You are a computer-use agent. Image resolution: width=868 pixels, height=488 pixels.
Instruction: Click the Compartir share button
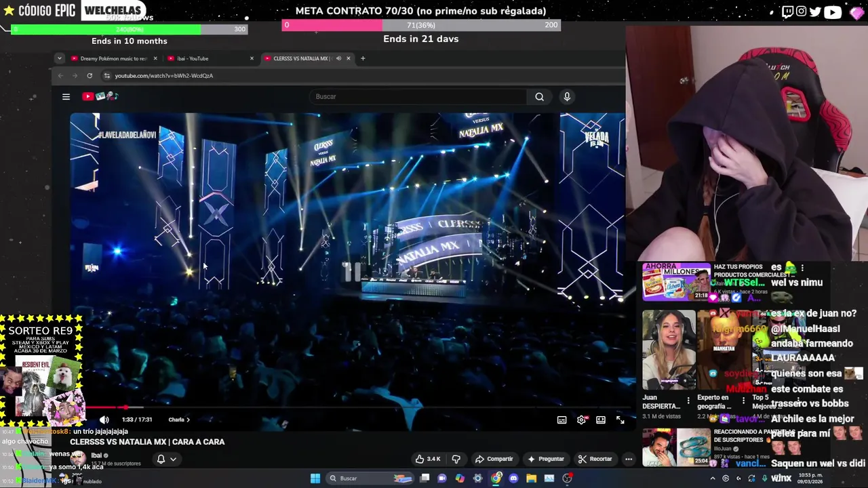point(494,459)
